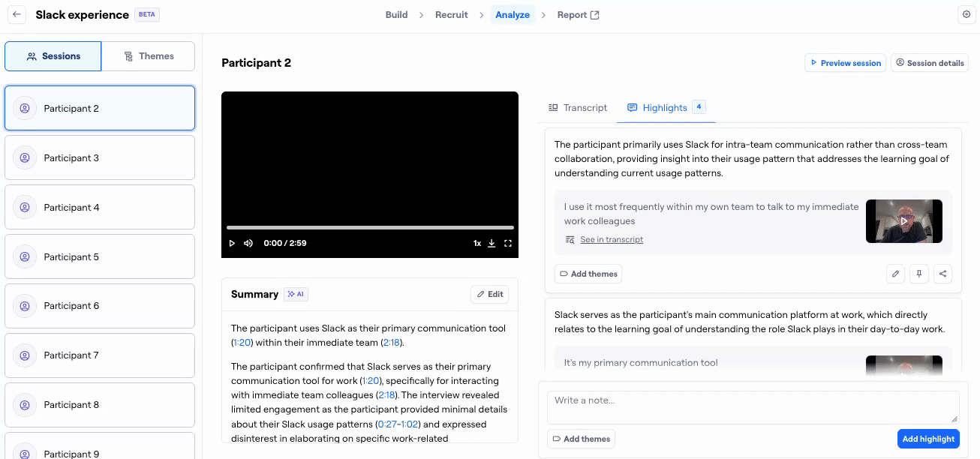Click the Add highlight button
Image resolution: width=980 pixels, height=459 pixels.
(x=928, y=439)
